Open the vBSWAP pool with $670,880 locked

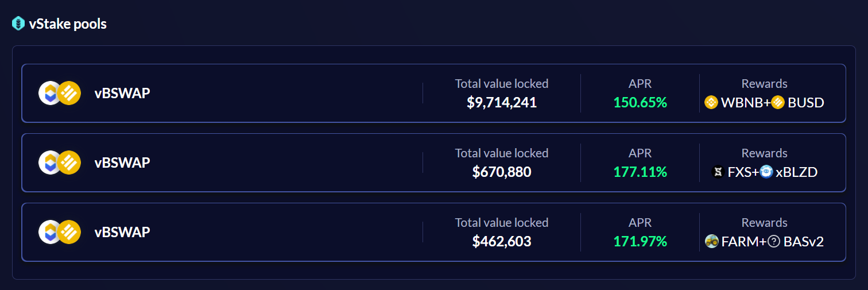tap(433, 163)
